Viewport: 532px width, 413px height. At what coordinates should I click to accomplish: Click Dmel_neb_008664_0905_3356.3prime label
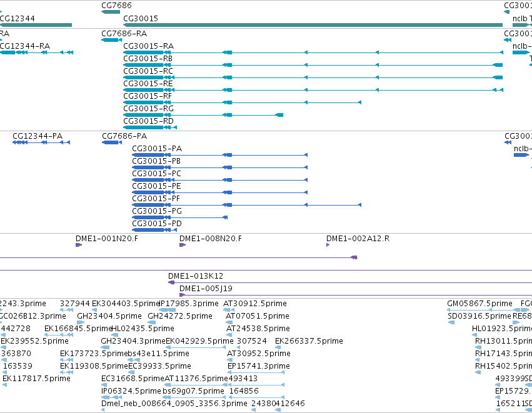click(x=174, y=404)
